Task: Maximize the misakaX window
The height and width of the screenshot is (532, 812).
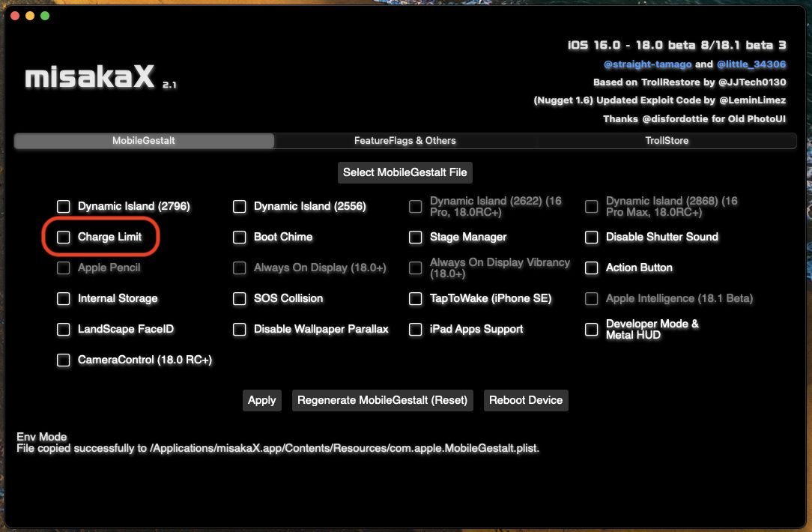Action: [x=45, y=16]
